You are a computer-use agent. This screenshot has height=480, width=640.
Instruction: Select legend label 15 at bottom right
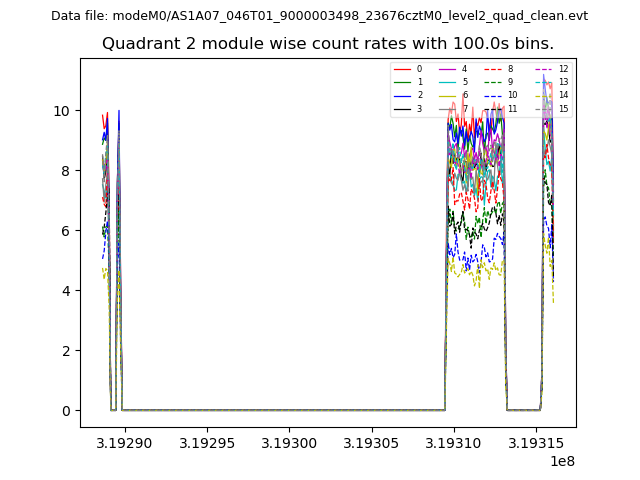click(563, 108)
